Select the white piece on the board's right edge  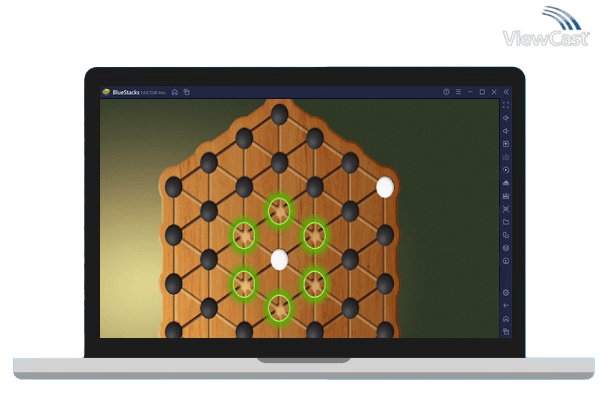pos(385,187)
